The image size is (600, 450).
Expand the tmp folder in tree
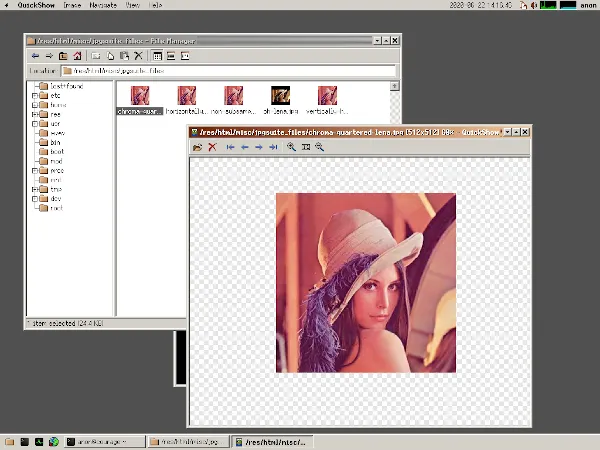point(35,189)
